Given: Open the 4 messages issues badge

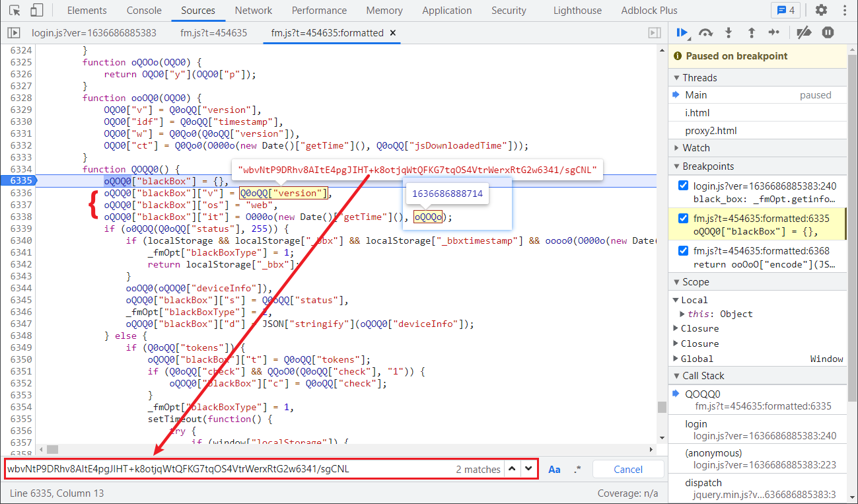Looking at the screenshot, I should point(785,11).
